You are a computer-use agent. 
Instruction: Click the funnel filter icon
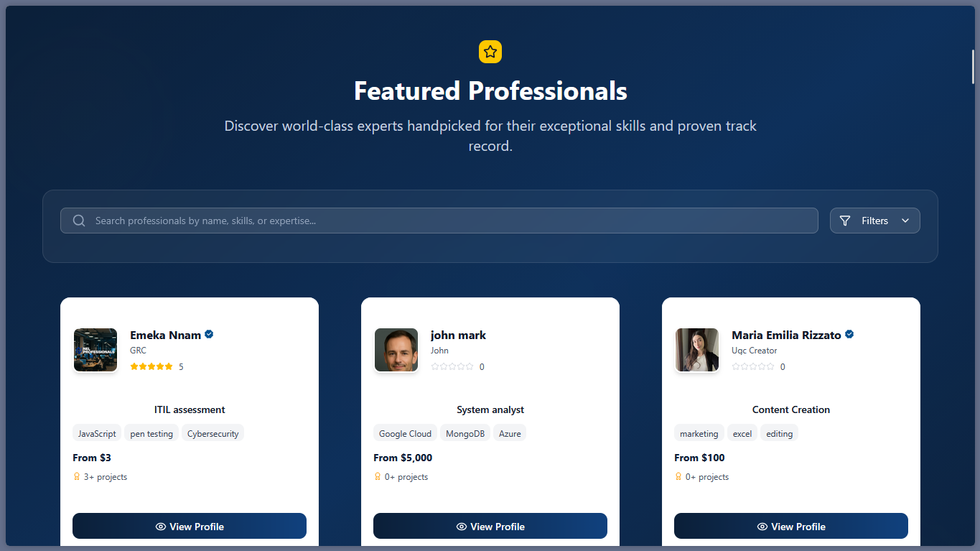(x=845, y=221)
